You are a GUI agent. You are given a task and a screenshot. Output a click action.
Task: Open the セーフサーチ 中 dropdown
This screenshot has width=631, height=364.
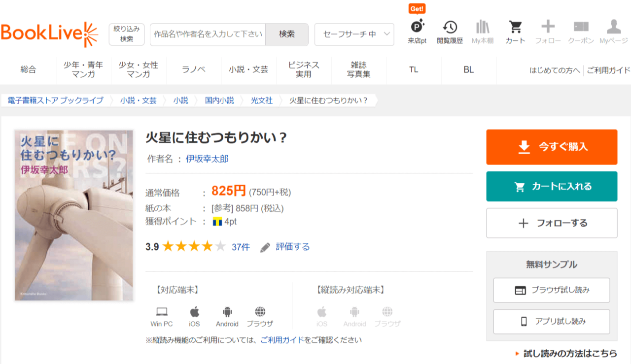pos(354,34)
